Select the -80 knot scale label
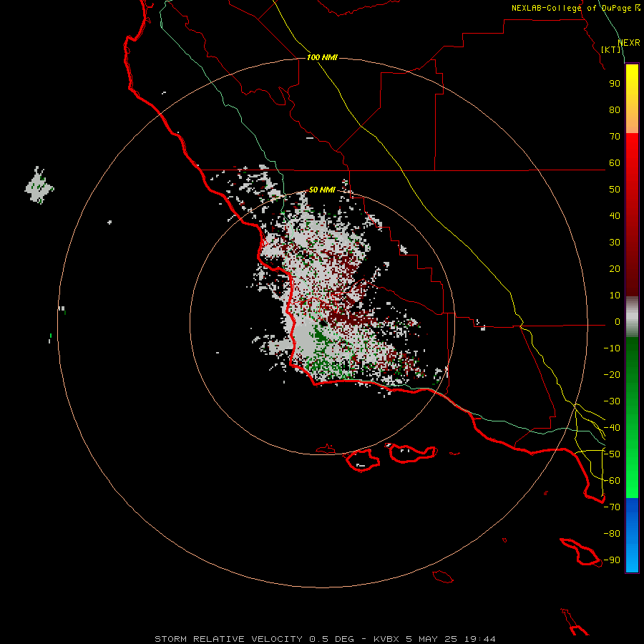This screenshot has height=644, width=644. tap(612, 534)
